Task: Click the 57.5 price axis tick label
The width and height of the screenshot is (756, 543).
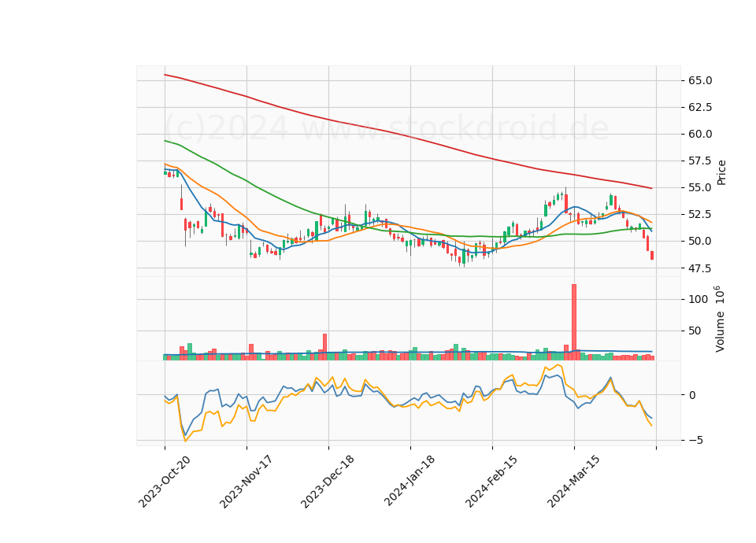Action: tap(700, 161)
